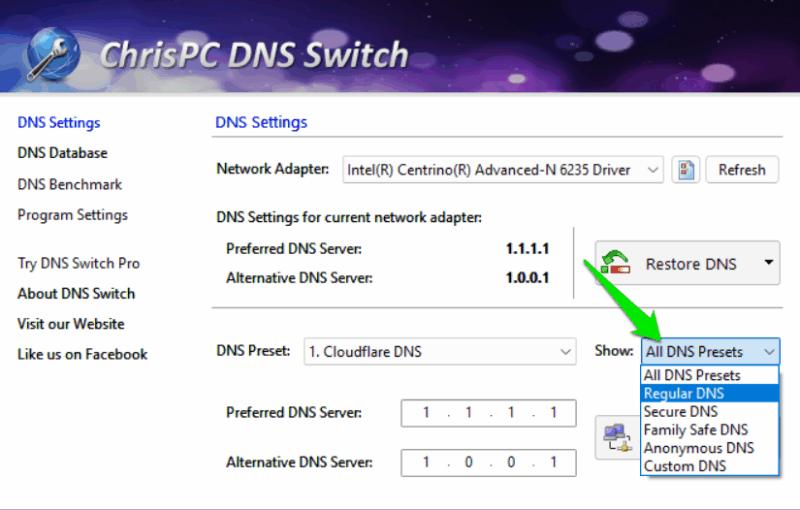Collapse the Show presets combo box
This screenshot has height=510, width=800.
click(710, 351)
